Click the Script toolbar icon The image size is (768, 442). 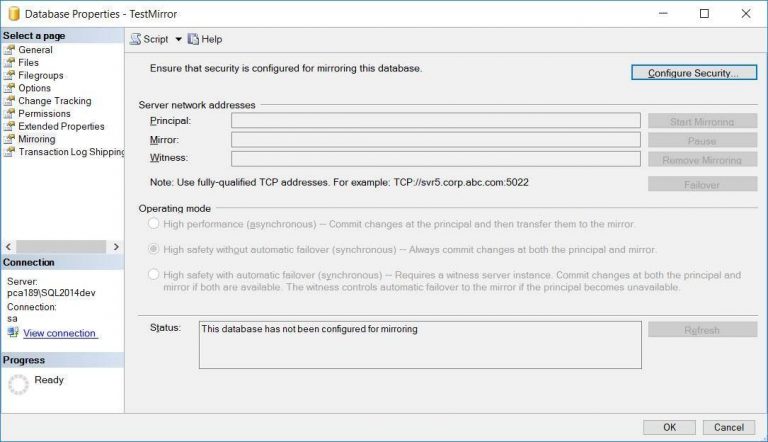(136, 39)
